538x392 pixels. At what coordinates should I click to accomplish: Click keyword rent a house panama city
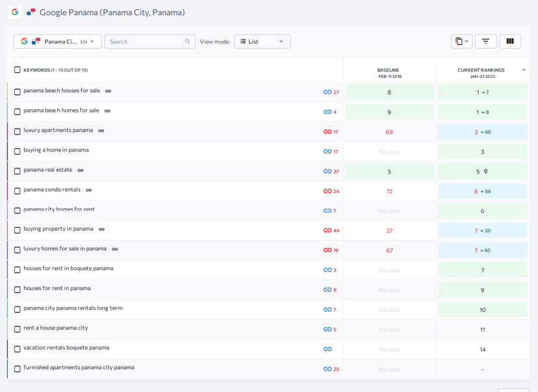pos(55,328)
